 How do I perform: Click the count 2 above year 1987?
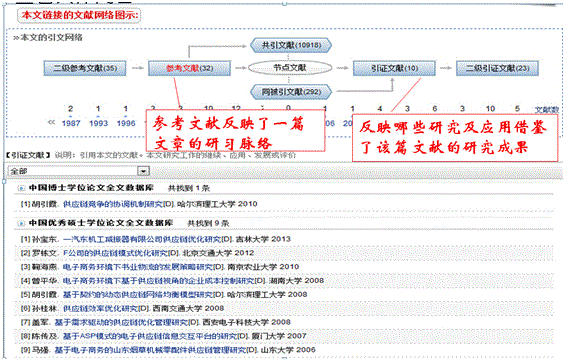pos(71,109)
